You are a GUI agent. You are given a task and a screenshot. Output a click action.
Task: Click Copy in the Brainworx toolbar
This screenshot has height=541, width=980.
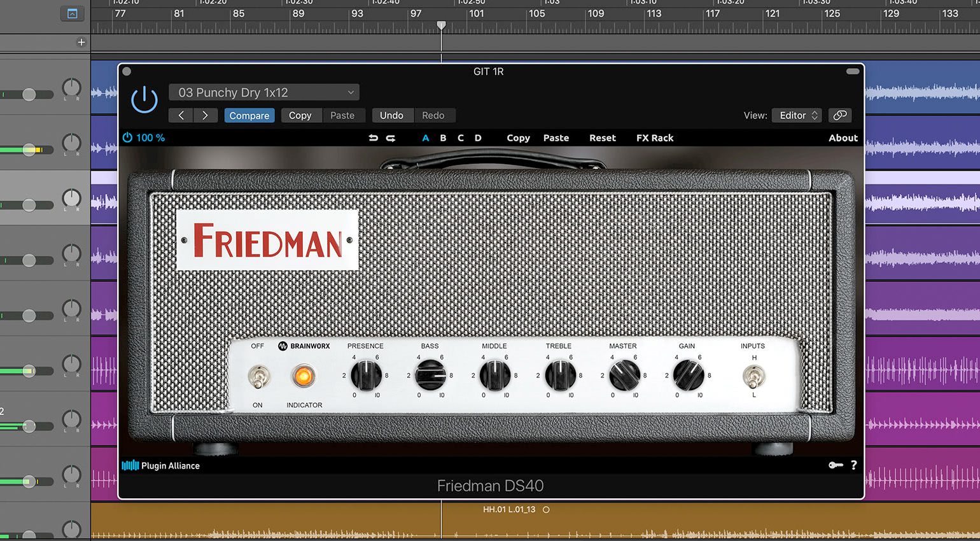(x=518, y=137)
